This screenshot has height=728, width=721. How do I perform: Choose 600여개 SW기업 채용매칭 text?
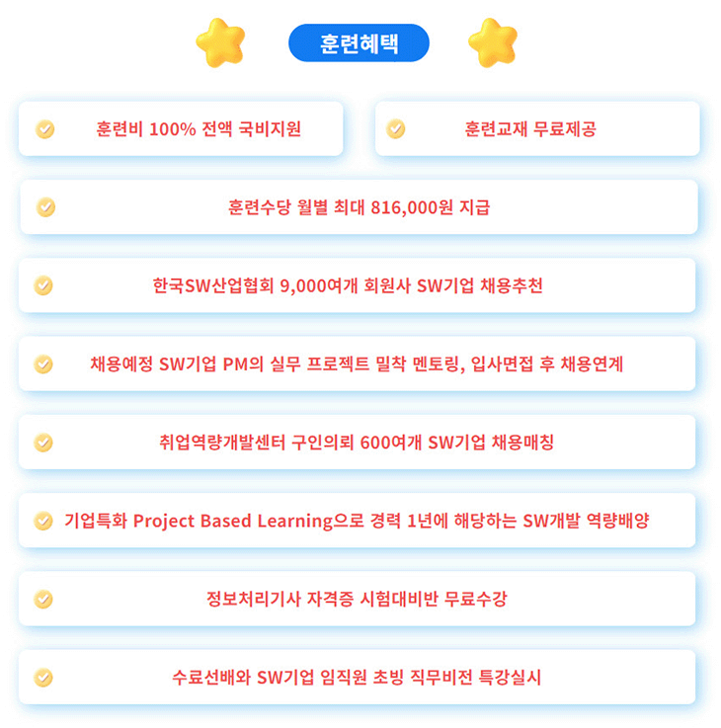(457, 443)
